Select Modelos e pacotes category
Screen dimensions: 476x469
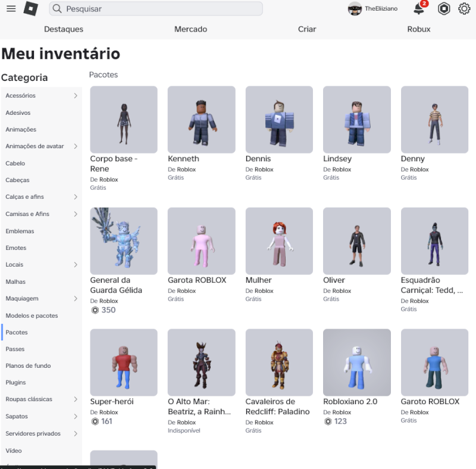(x=42, y=315)
